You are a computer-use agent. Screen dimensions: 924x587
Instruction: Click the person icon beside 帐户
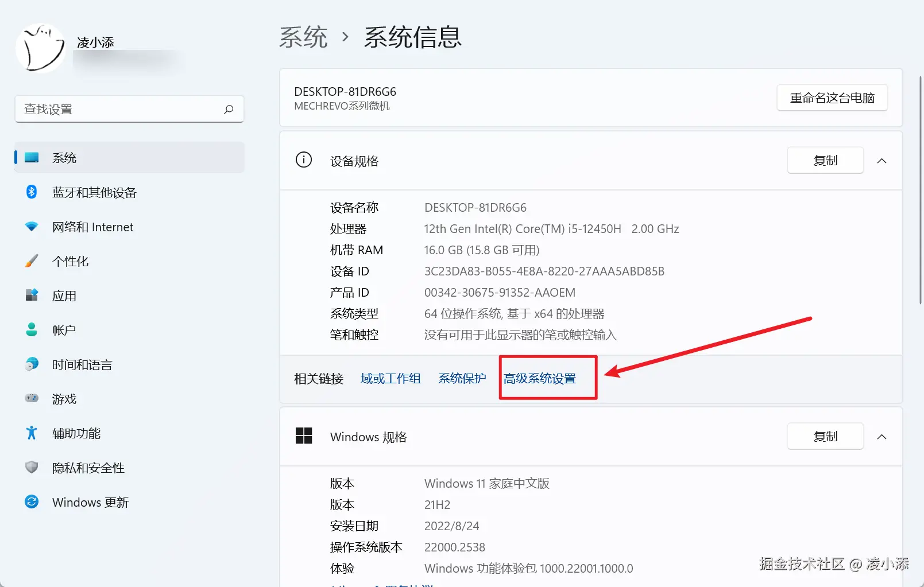(x=32, y=330)
